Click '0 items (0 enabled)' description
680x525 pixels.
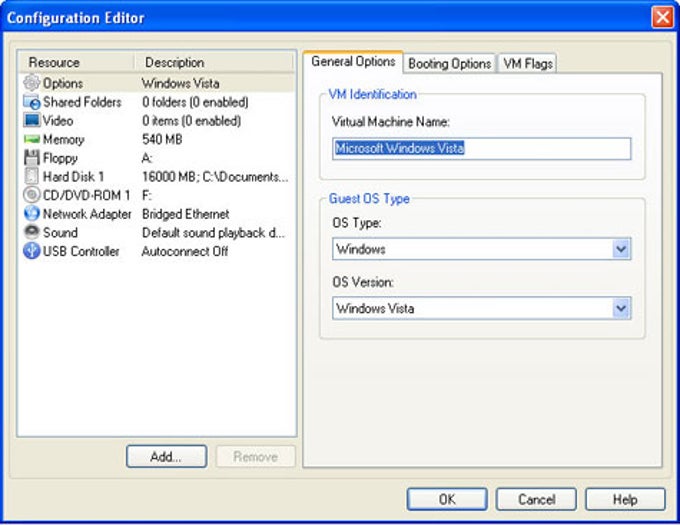click(191, 121)
